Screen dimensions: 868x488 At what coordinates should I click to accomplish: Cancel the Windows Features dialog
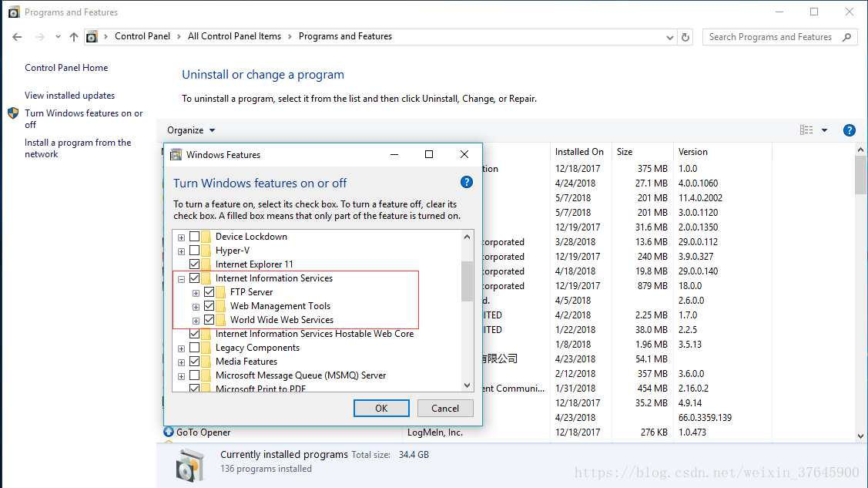click(x=445, y=409)
